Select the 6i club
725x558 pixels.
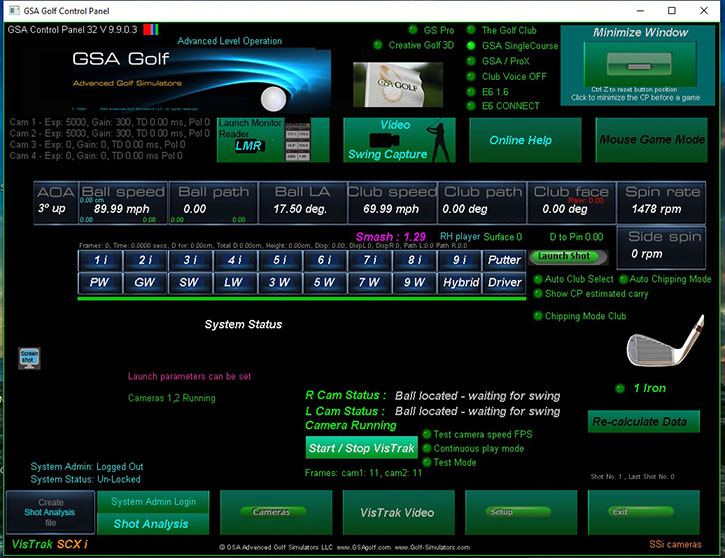325,260
